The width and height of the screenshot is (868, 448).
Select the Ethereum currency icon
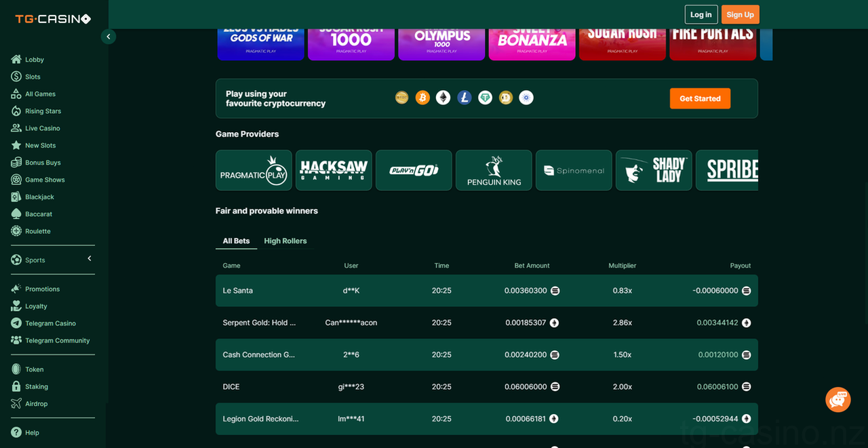[x=443, y=98]
